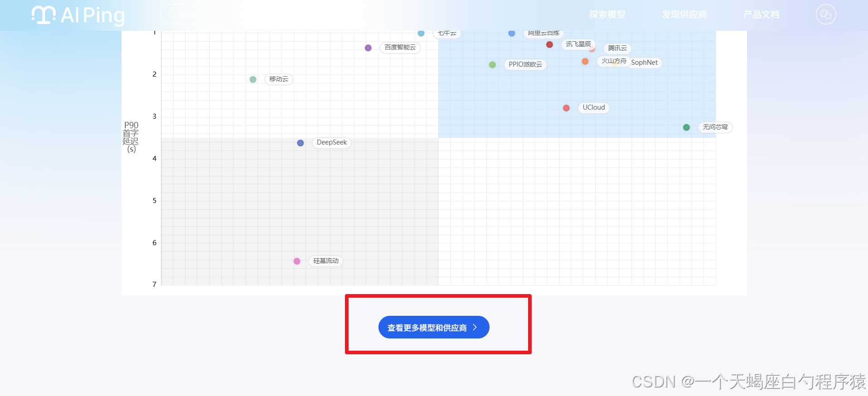Click the 硅基流动 pink data point
This screenshot has width=868, height=396.
(297, 261)
